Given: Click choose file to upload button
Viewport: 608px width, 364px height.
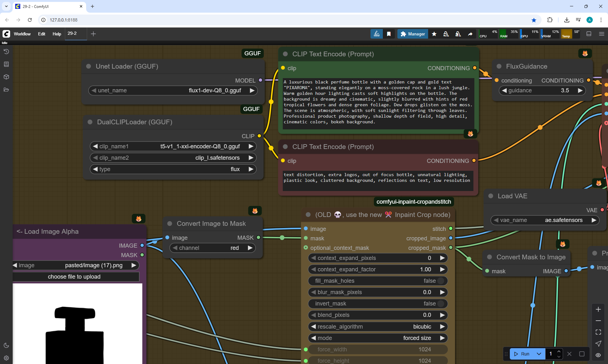Looking at the screenshot, I should click(74, 277).
